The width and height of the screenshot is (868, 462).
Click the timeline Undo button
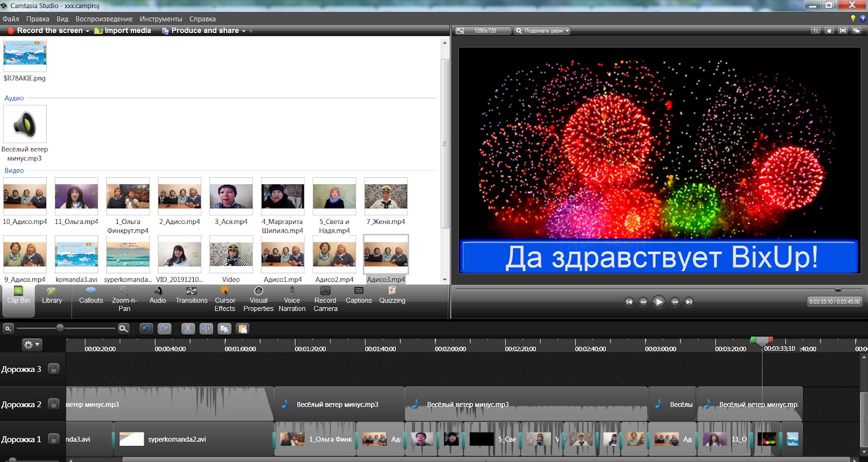tap(146, 329)
